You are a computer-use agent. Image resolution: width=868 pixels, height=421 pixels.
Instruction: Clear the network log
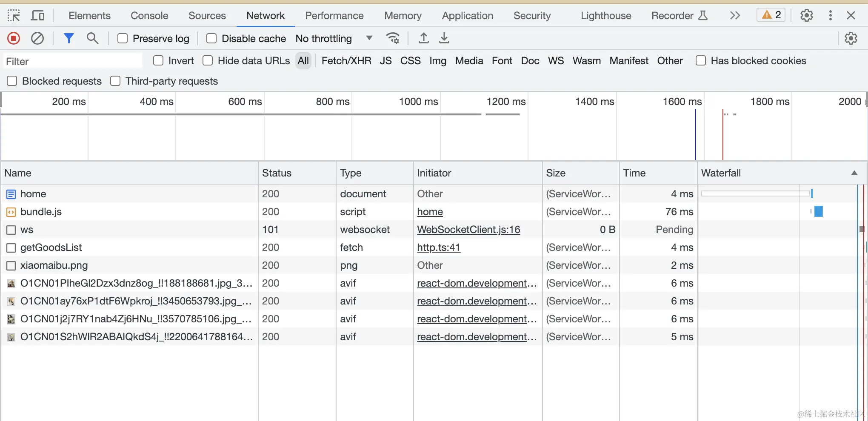pos(37,39)
